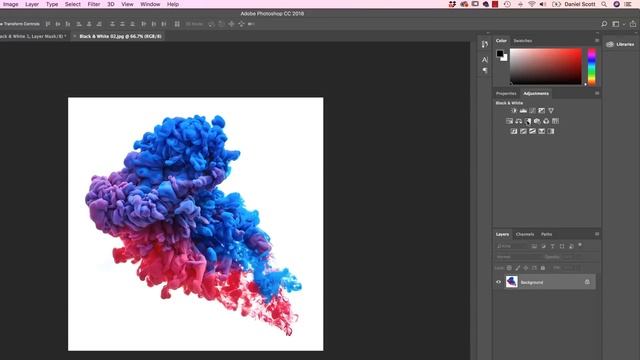The image size is (640, 360).
Task: Open the Image menu
Action: tap(11, 4)
